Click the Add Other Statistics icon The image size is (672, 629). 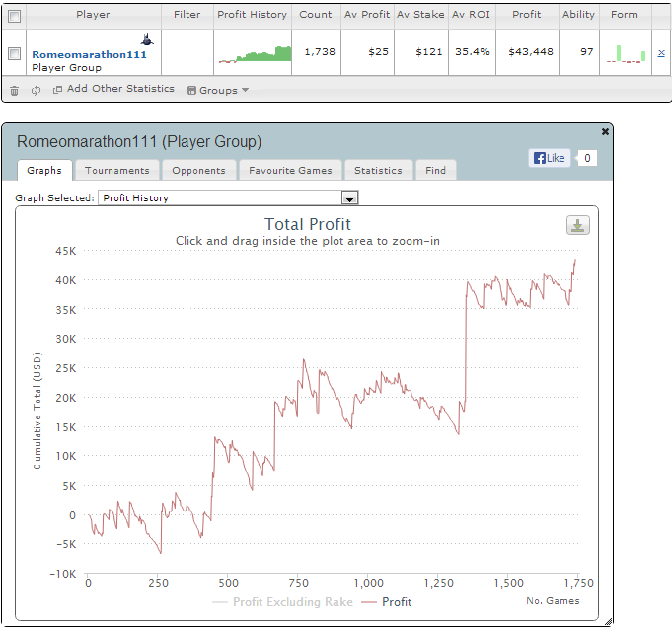coord(57,89)
